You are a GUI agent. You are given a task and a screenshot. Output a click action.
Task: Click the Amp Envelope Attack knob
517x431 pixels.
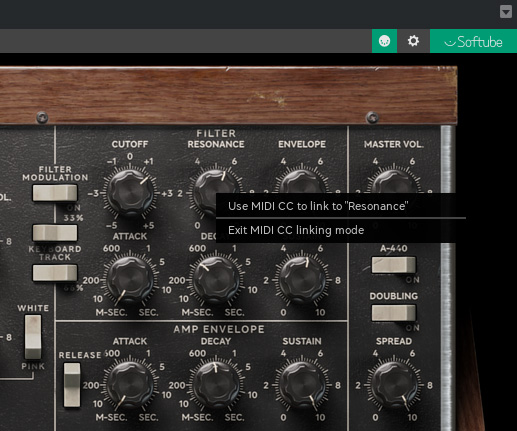coord(130,385)
